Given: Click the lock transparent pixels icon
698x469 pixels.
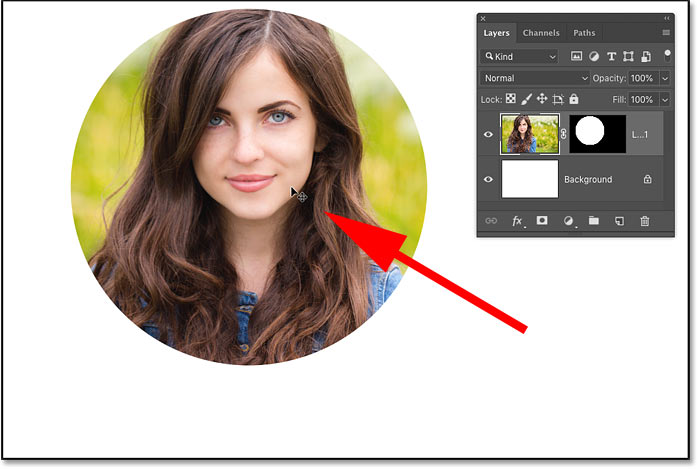Looking at the screenshot, I should pyautogui.click(x=513, y=100).
